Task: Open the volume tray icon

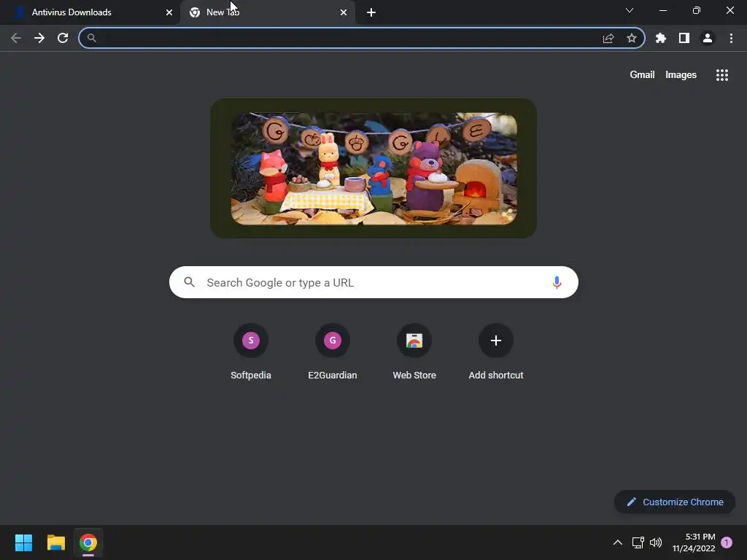Action: (656, 542)
